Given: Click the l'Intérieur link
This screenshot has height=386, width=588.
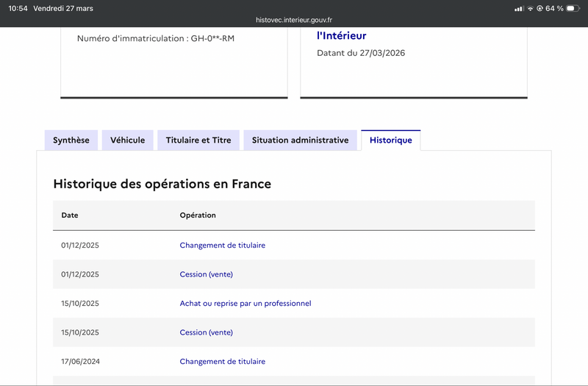Looking at the screenshot, I should pyautogui.click(x=341, y=35).
